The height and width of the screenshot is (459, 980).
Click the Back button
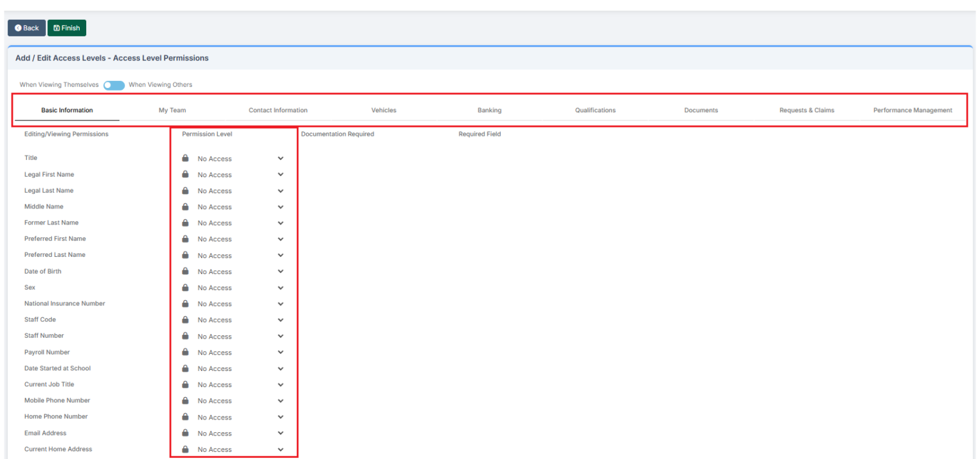(x=26, y=27)
